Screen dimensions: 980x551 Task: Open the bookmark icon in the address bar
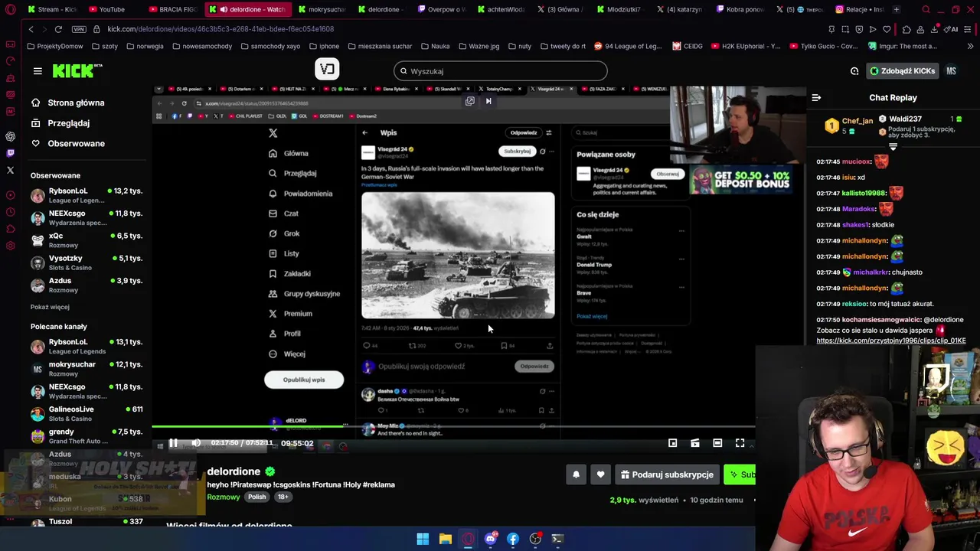tap(831, 29)
